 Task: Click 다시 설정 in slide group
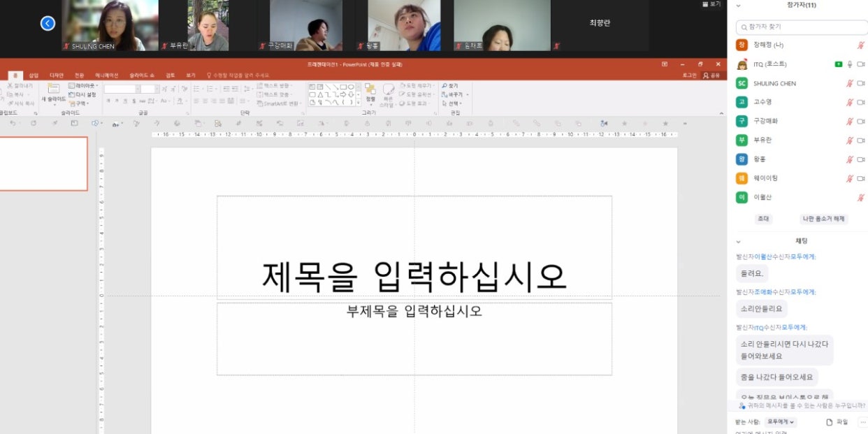pyautogui.click(x=82, y=94)
